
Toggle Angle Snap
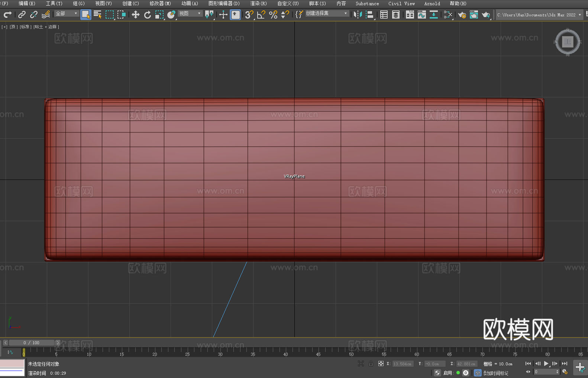pos(261,14)
